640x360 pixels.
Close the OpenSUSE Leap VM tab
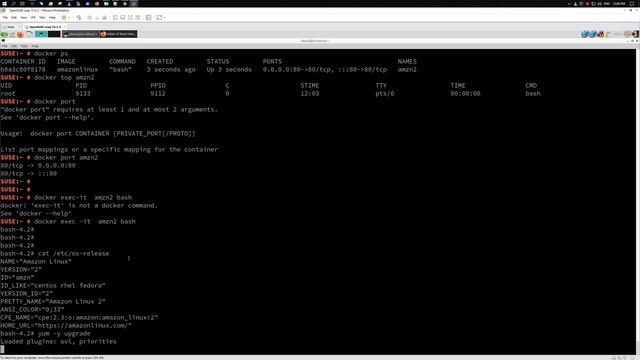pyautogui.click(x=64, y=27)
